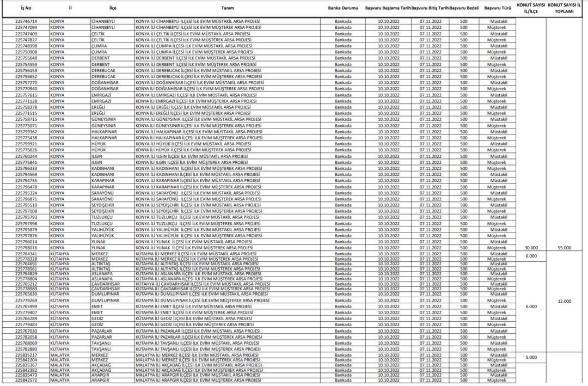This screenshot has height=386, width=588.
Task: Click the 12.000 Kütahya province total
Action: point(565,301)
